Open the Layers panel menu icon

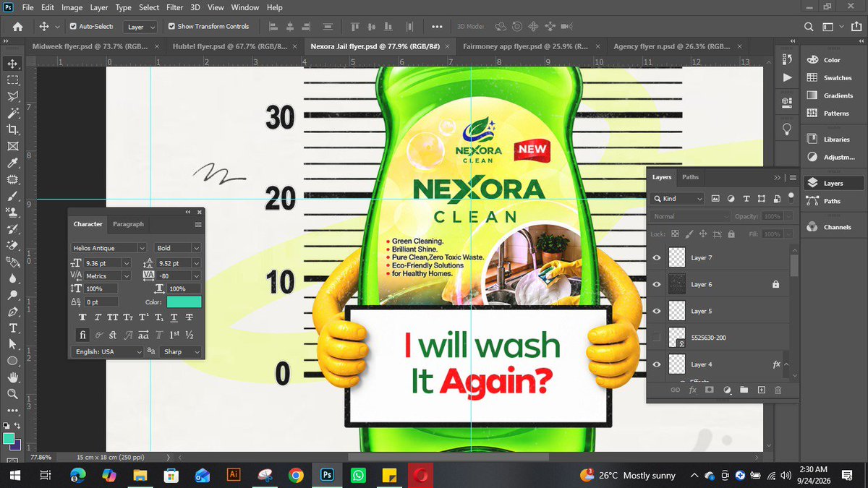point(793,177)
